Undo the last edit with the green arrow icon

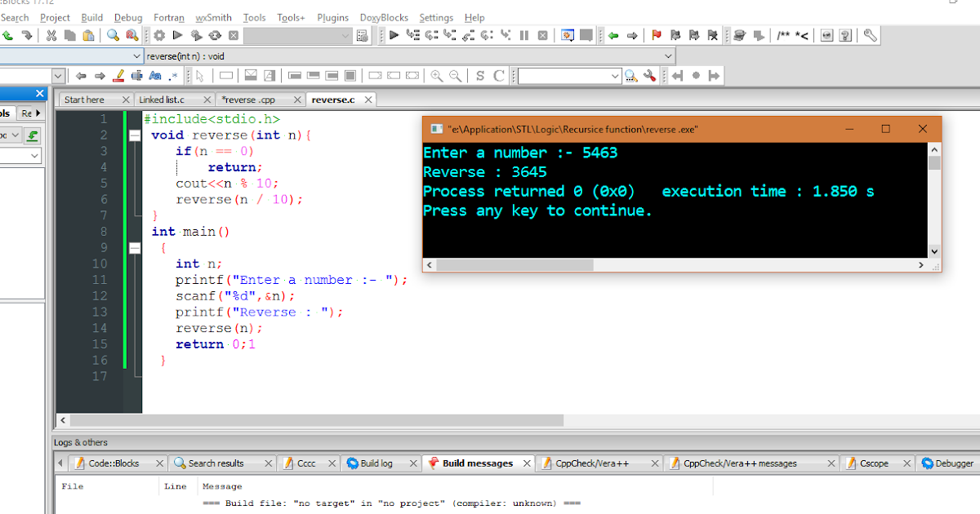click(7, 35)
